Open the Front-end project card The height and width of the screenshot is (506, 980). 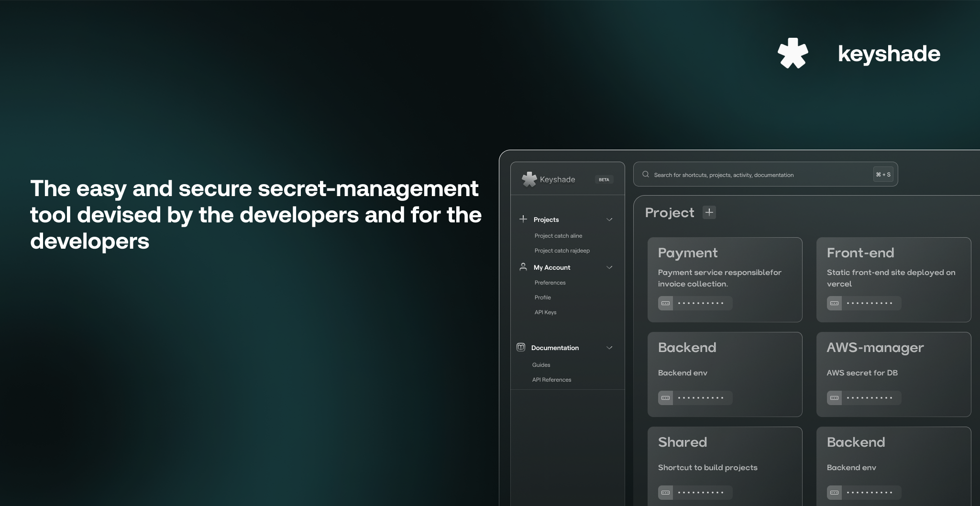(893, 280)
